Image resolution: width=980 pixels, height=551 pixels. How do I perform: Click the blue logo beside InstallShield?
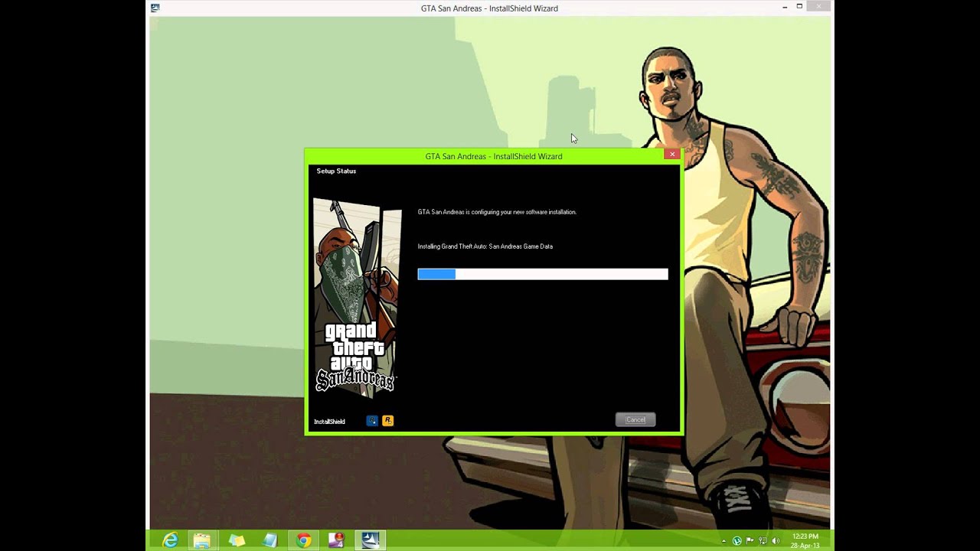(x=372, y=421)
